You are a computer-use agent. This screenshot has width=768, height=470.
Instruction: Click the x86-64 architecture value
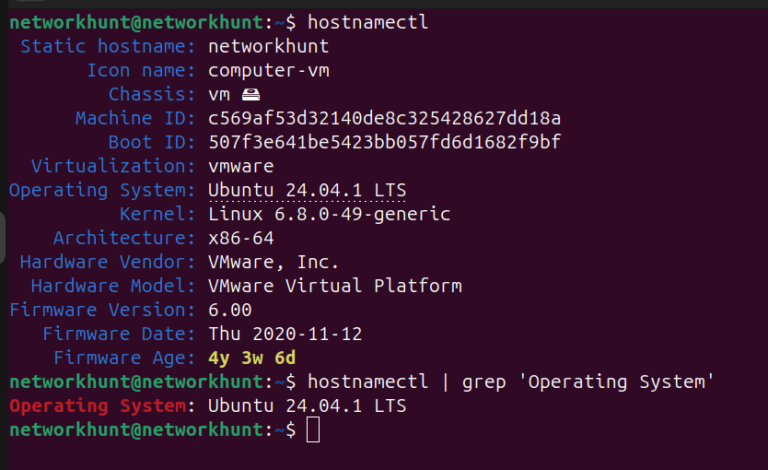coord(241,238)
